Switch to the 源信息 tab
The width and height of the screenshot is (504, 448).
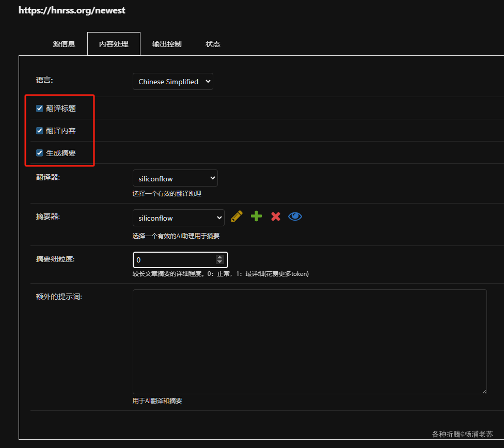pyautogui.click(x=64, y=44)
